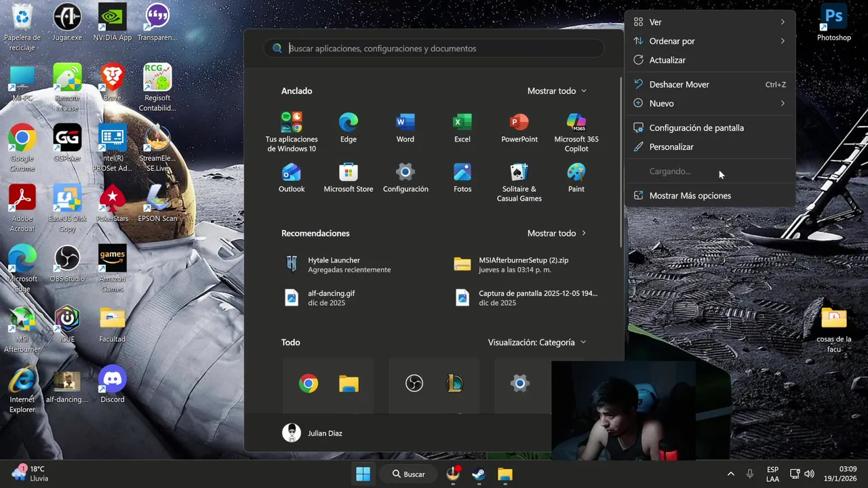Launch Fotos pinned app
Screen dimensions: 868x488
[462, 178]
